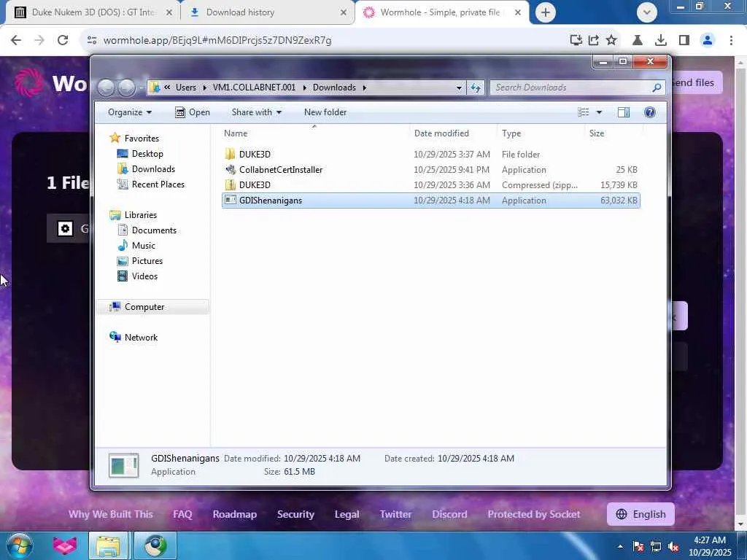The image size is (747, 560).
Task: Open Chrome downloads icon
Action: (660, 40)
